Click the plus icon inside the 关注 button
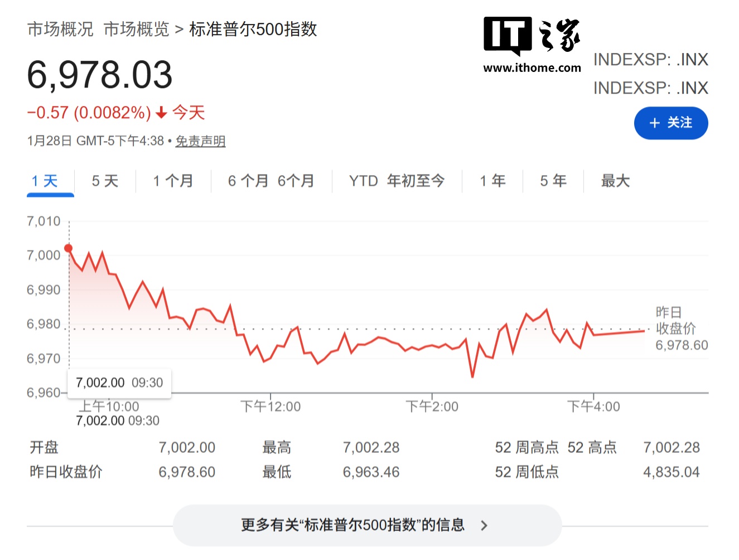Image resolution: width=739 pixels, height=560 pixels. coord(654,123)
